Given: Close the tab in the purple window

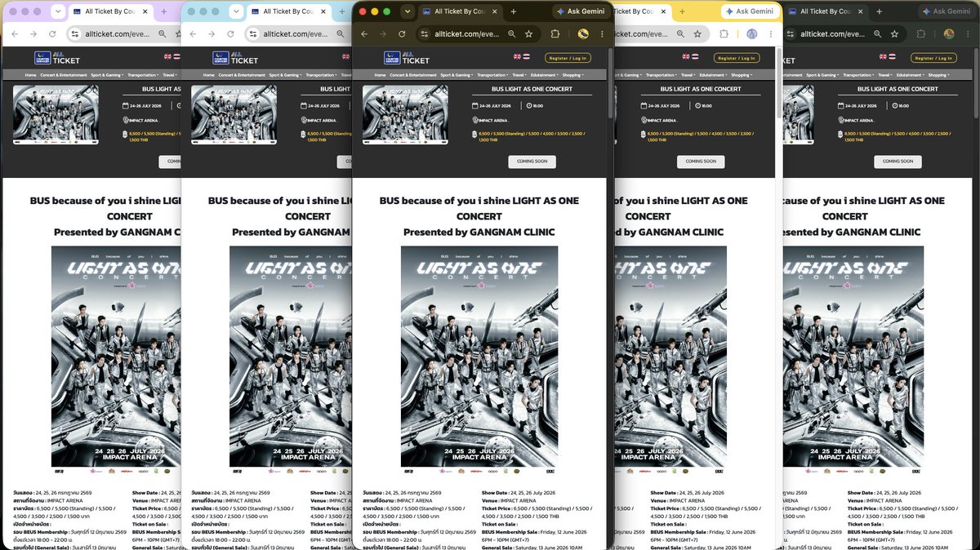Looking at the screenshot, I should pyautogui.click(x=145, y=11).
